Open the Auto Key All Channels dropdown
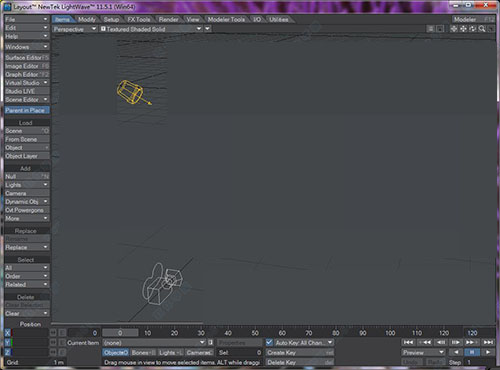 [x=304, y=342]
